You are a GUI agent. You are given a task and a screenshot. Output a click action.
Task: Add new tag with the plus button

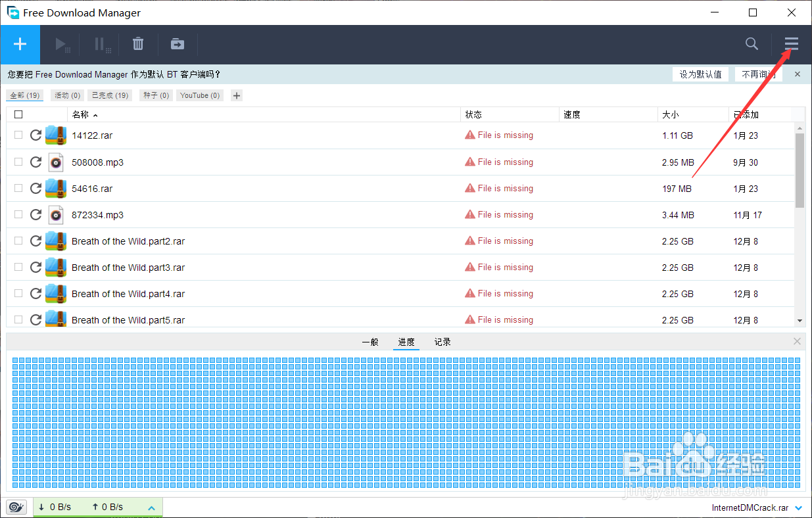coord(237,95)
